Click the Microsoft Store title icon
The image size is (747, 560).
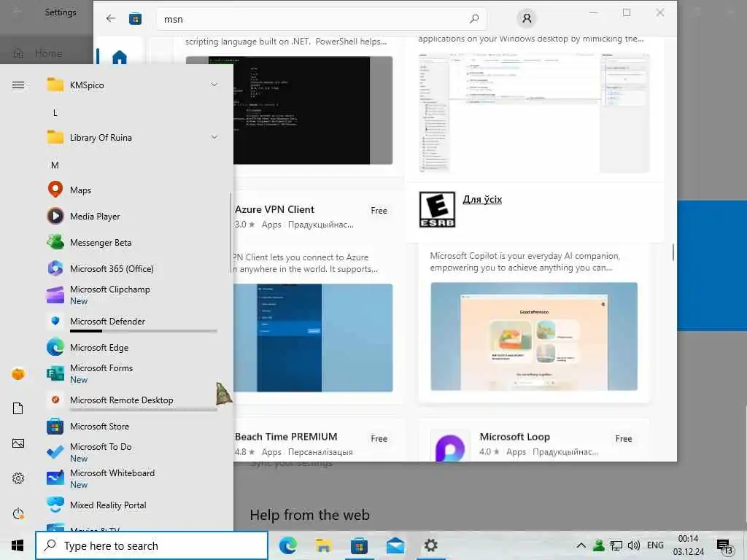[135, 18]
